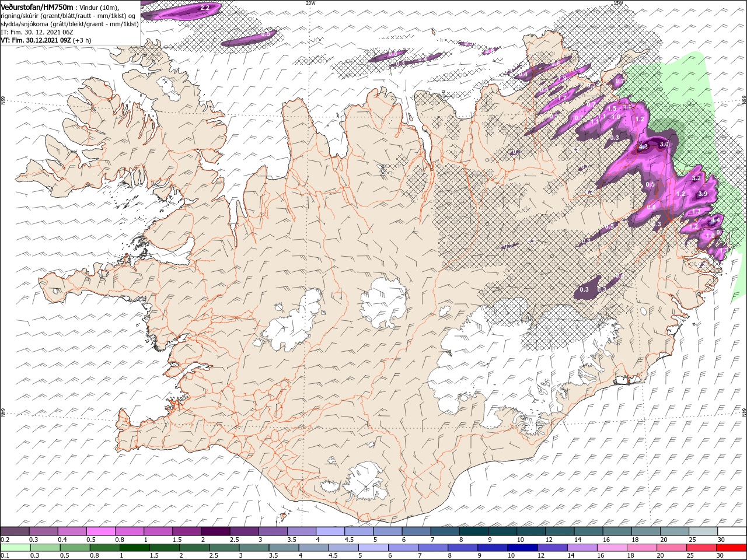This screenshot has width=747, height=560.
Task: Click the 20W longitude label
Action: point(310,2)
